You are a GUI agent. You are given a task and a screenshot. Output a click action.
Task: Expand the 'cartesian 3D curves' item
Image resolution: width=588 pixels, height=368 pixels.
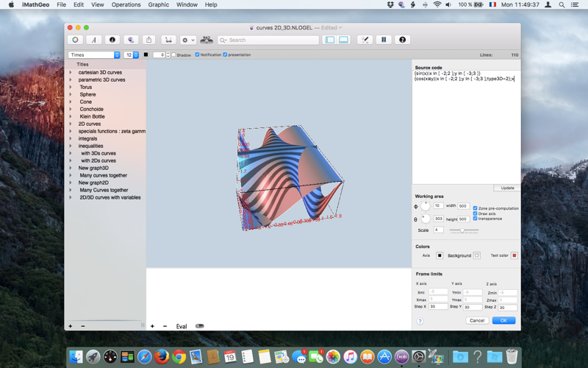click(x=70, y=72)
